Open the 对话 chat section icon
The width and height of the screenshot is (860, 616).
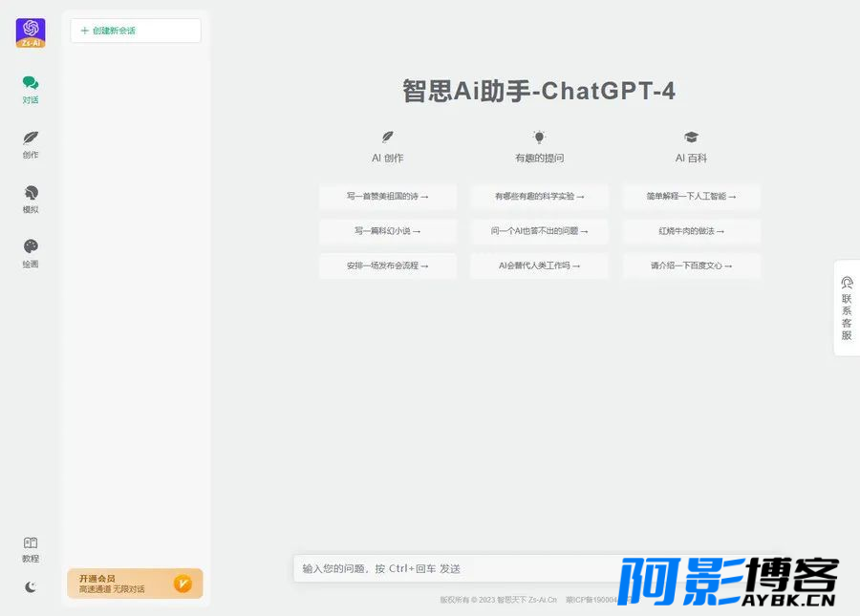coord(31,83)
